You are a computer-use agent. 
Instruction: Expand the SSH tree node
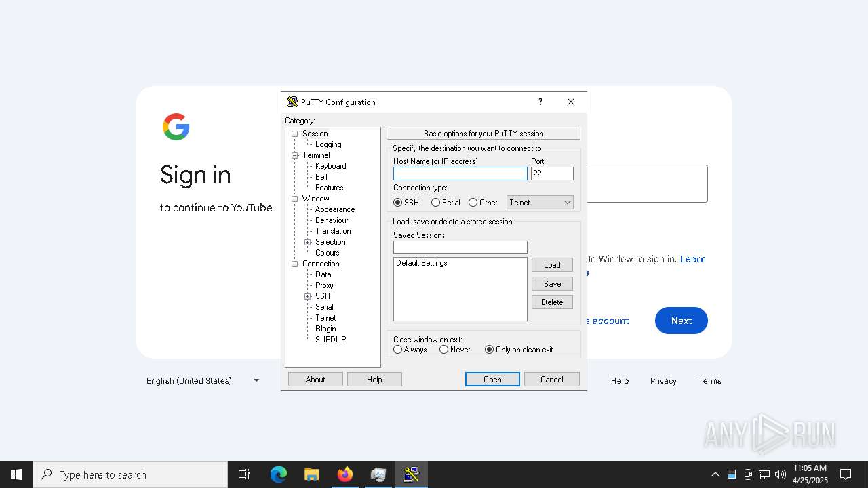pyautogui.click(x=308, y=296)
